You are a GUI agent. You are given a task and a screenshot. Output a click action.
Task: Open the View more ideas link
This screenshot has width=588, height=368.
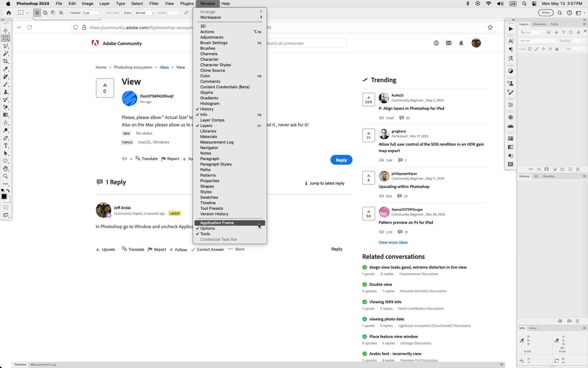click(393, 243)
